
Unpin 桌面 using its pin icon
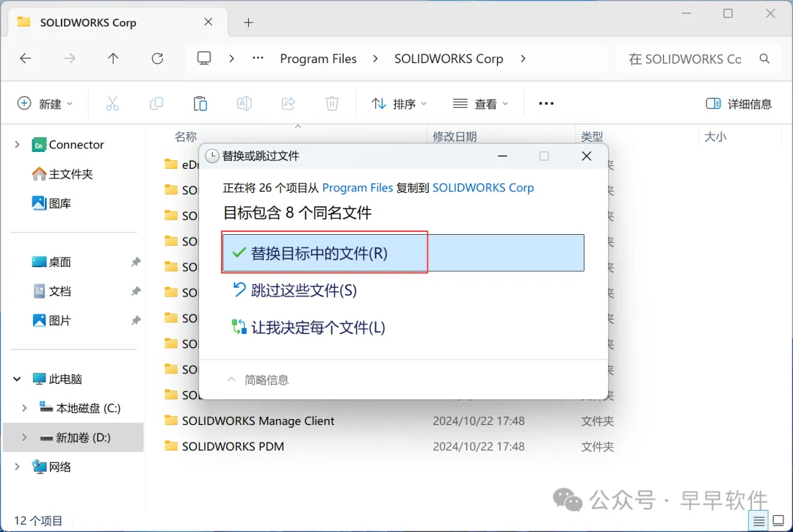(x=136, y=262)
